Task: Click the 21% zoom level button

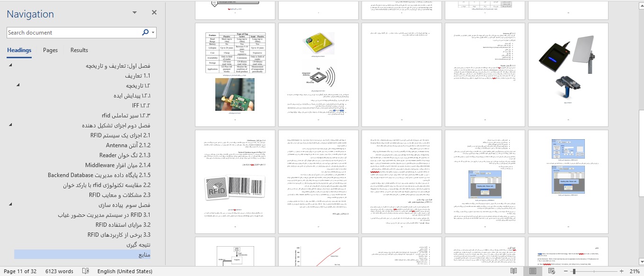Action: click(634, 271)
